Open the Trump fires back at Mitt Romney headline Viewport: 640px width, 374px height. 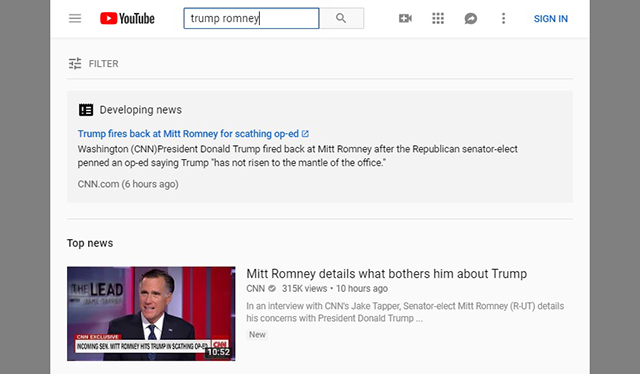click(x=188, y=134)
